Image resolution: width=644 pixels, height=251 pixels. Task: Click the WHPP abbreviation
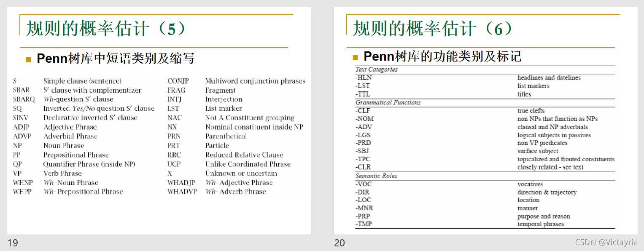[22, 192]
